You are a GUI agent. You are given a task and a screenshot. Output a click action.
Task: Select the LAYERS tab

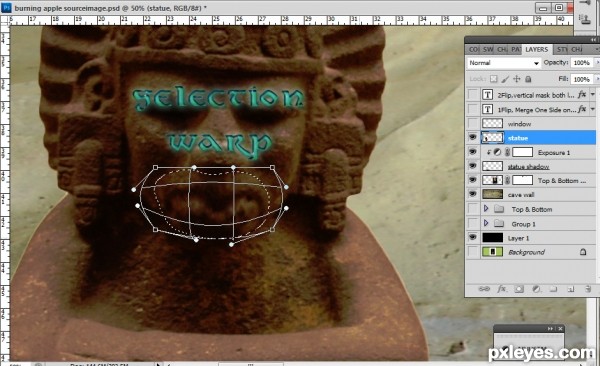click(x=536, y=49)
